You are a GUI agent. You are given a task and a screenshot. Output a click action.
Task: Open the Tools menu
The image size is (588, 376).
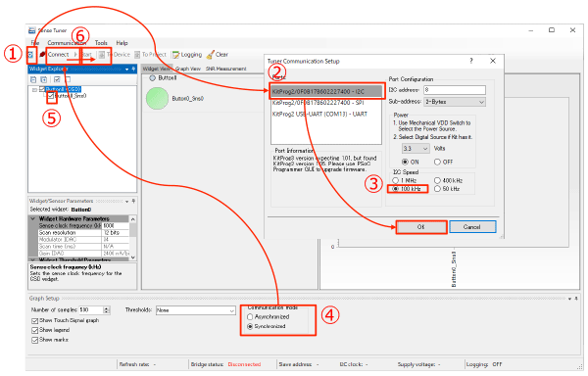101,43
